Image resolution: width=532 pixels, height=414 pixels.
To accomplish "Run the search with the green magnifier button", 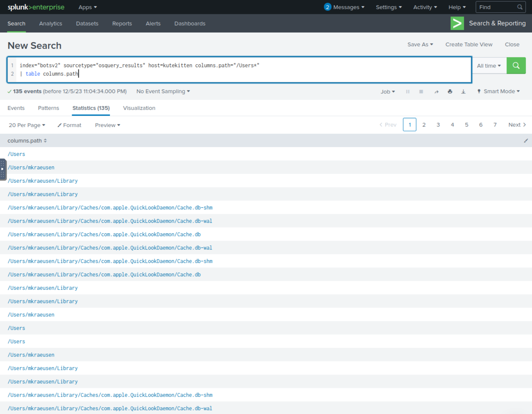I will tap(516, 66).
